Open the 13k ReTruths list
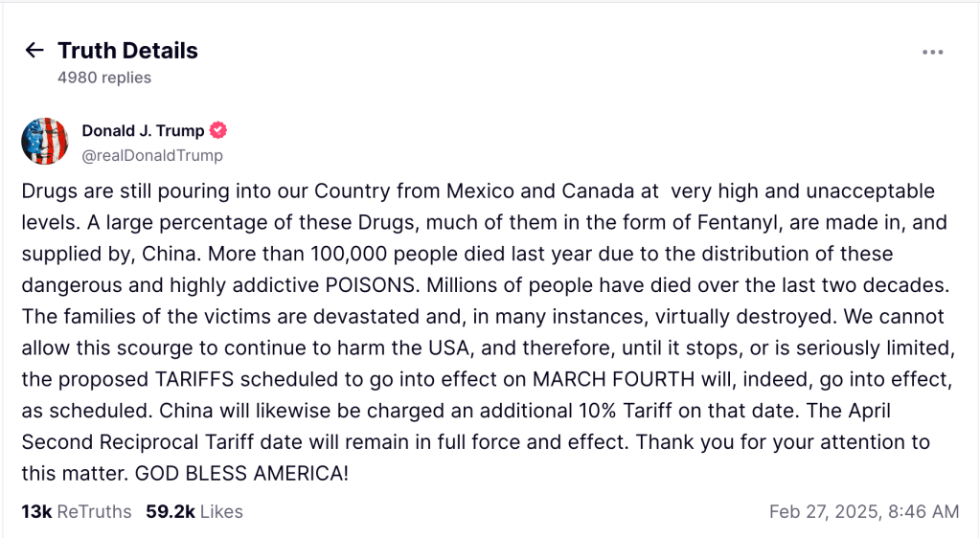The width and height of the screenshot is (980, 538). (77, 511)
